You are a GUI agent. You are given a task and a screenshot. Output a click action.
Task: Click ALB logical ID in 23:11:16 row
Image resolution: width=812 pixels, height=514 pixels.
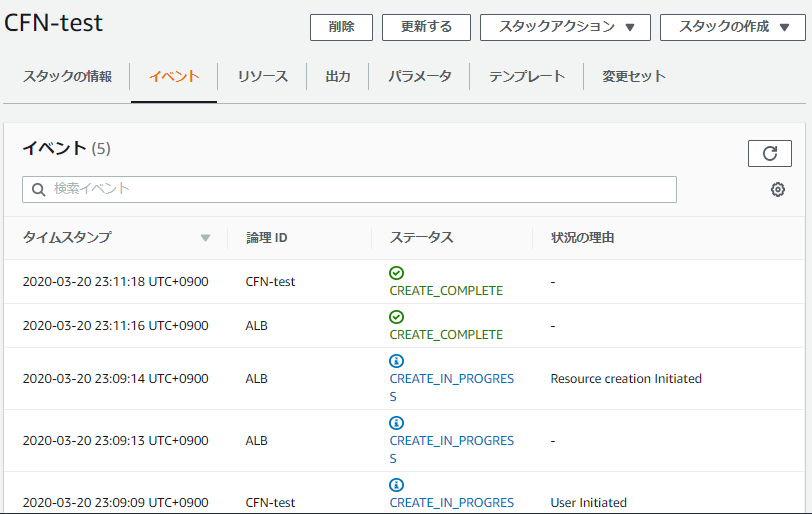(x=256, y=326)
